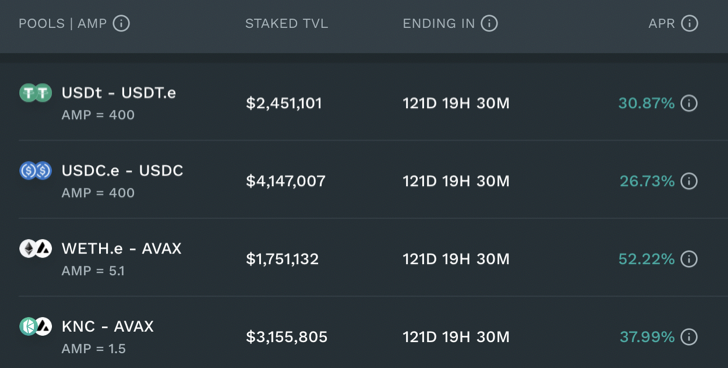
Task: Show APR details for 30.87% row
Action: pos(689,103)
